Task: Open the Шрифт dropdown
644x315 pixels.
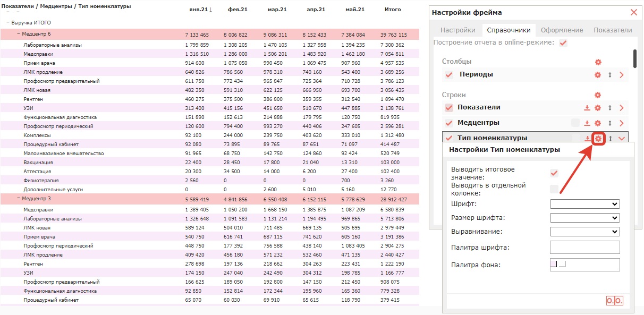Action: pos(585,204)
